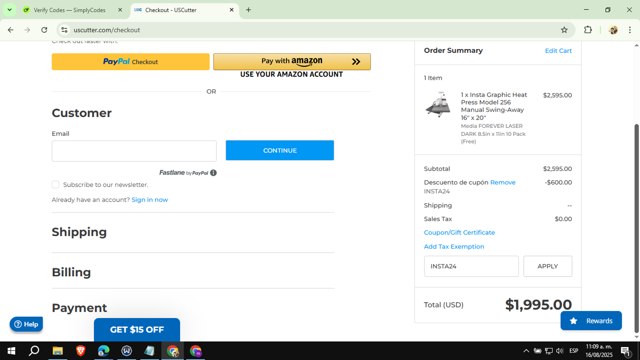Follow the Sign in now link
Viewport: 640px width, 360px height.
149,200
